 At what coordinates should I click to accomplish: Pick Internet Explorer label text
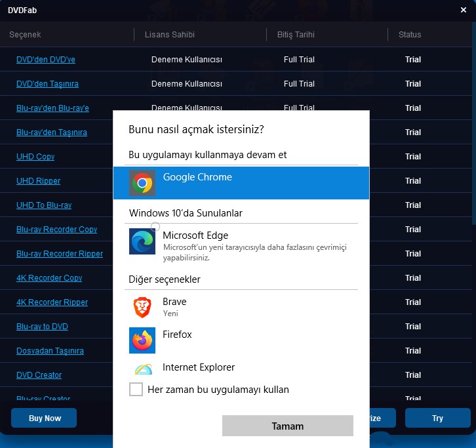pyautogui.click(x=199, y=367)
